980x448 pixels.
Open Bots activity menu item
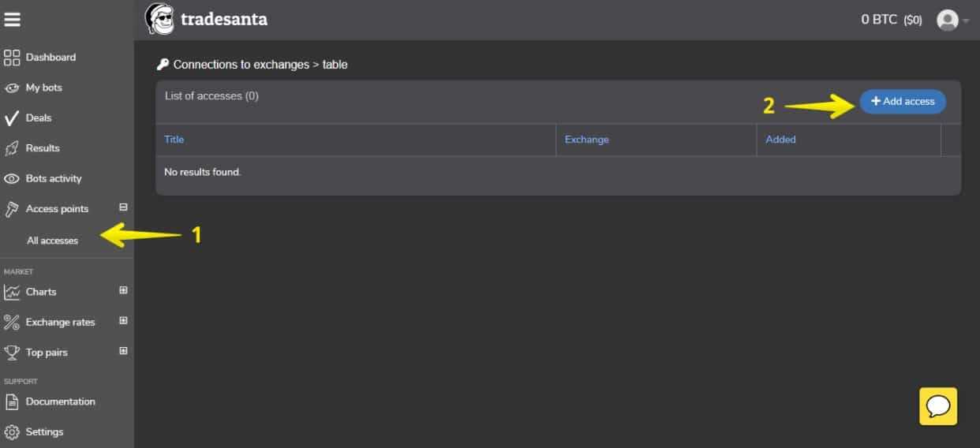(x=53, y=179)
